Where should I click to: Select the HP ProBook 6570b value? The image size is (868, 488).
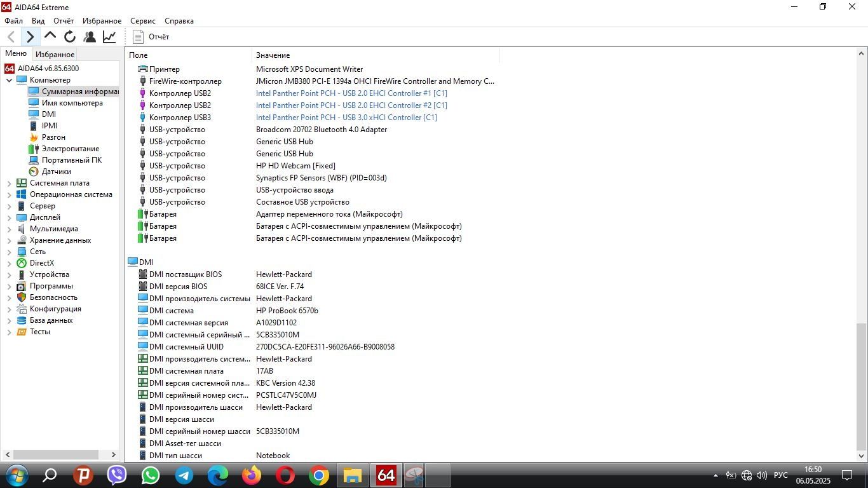click(x=287, y=311)
